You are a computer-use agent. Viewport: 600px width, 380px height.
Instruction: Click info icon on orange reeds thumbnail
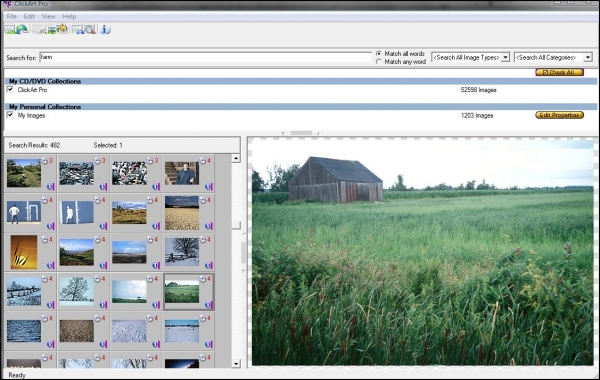(x=50, y=266)
